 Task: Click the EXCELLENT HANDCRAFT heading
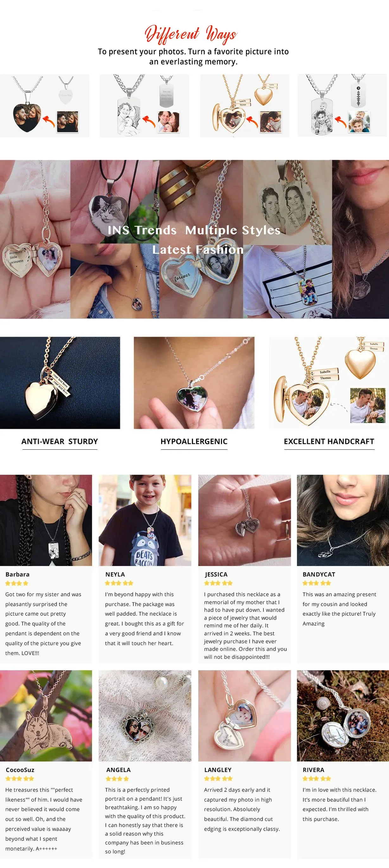(329, 441)
